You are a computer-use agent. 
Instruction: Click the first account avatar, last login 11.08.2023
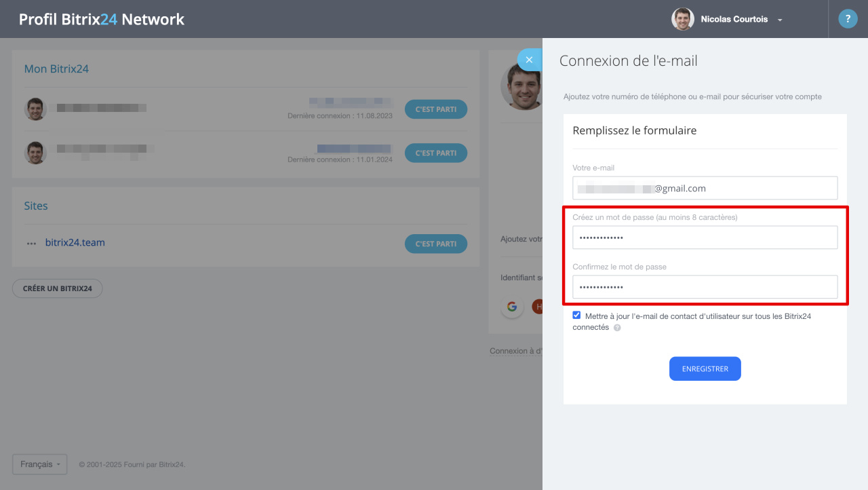(x=35, y=109)
